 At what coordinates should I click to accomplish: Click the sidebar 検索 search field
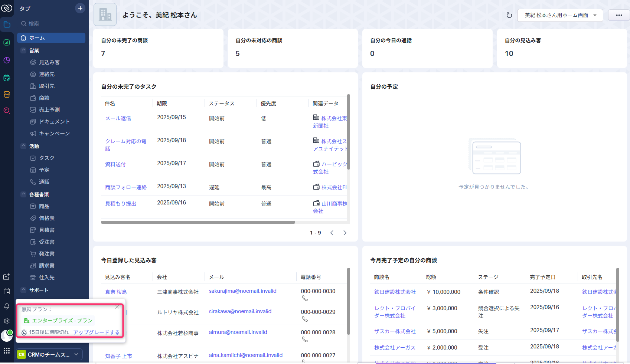pyautogui.click(x=51, y=24)
